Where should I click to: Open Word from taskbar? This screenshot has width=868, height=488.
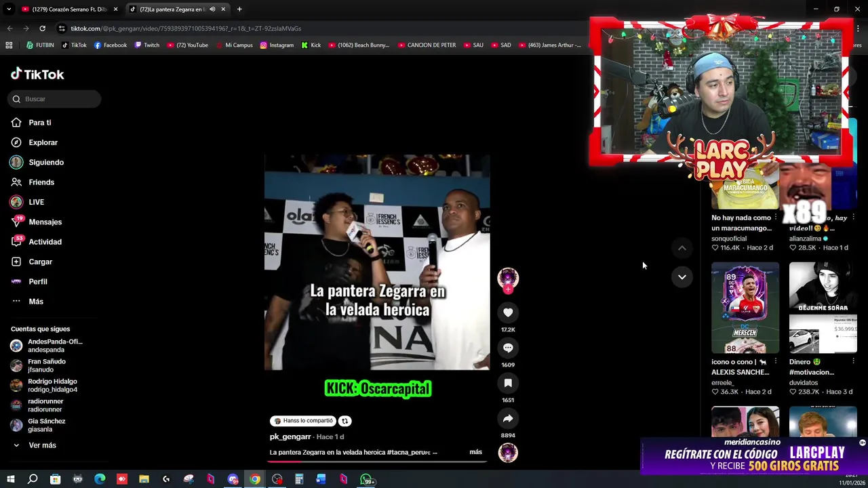point(321,480)
